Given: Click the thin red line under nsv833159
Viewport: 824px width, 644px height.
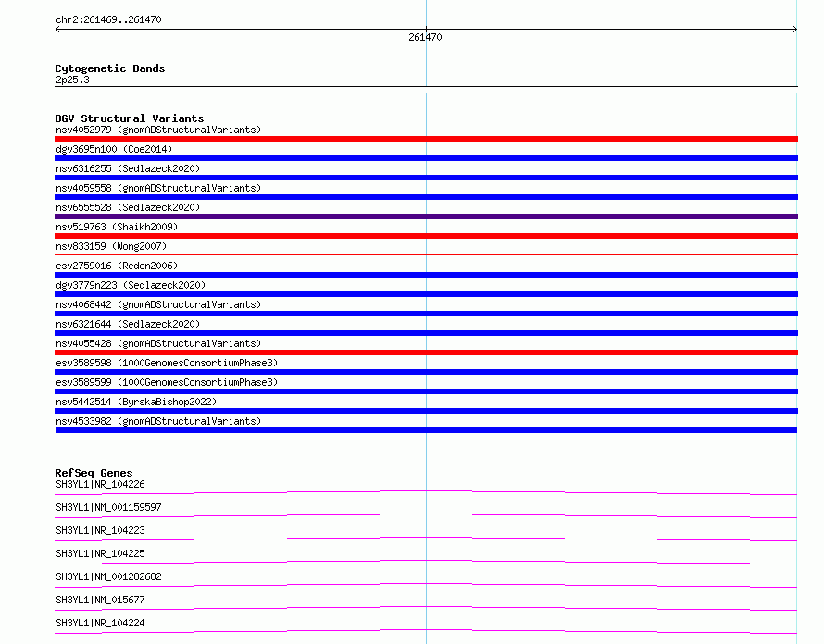Looking at the screenshot, I should pos(426,254).
